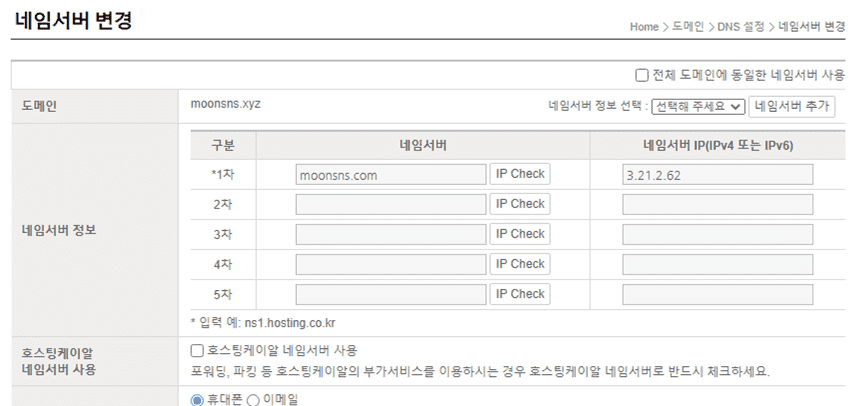The height and width of the screenshot is (406, 850).
Task: Enable 호스팅케이알 네임서버 사용 checkbox
Action: (x=197, y=351)
